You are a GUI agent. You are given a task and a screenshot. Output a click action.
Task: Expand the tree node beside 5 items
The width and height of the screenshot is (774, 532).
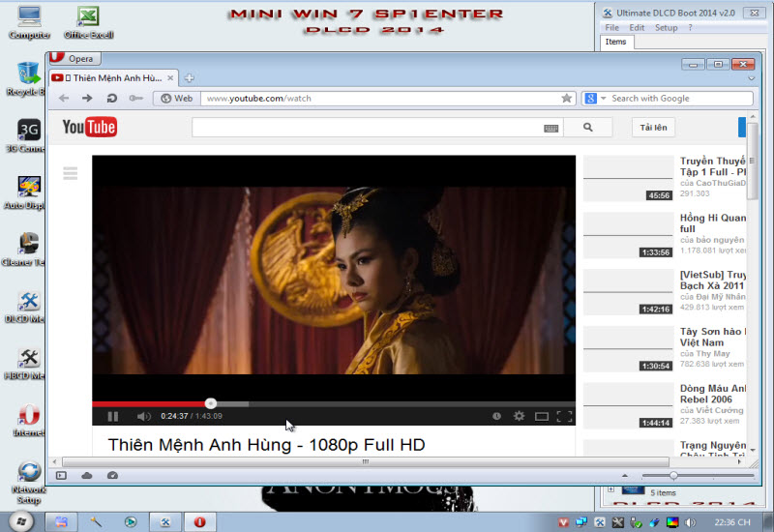point(610,489)
